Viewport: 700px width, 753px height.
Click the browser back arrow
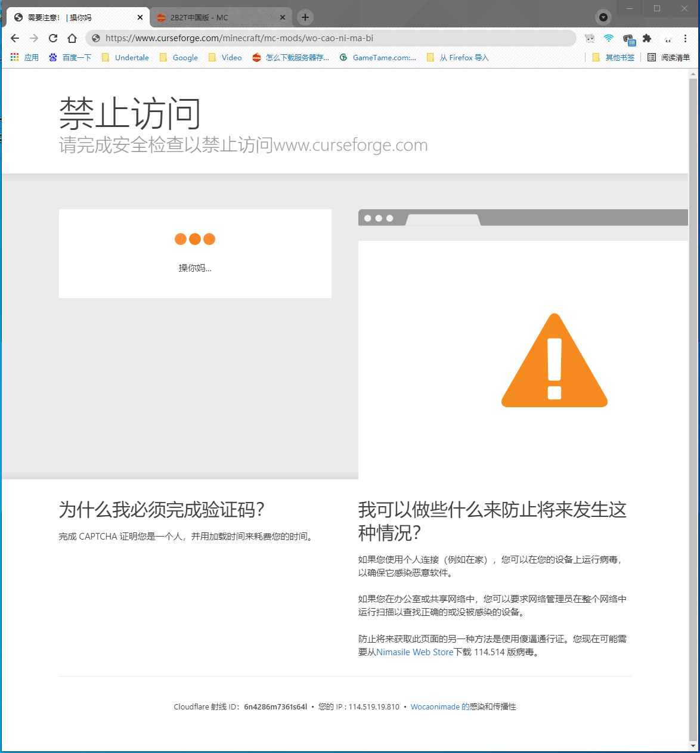click(15, 38)
